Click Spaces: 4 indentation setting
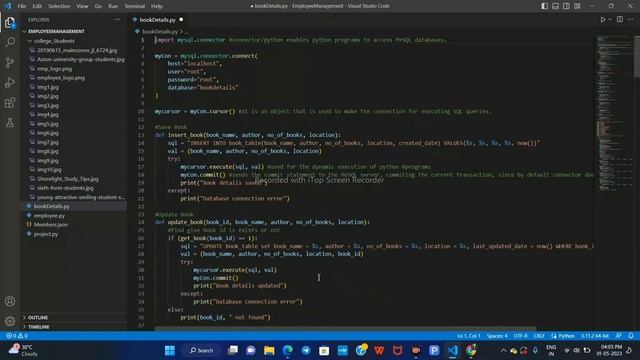The height and width of the screenshot is (360, 640). tap(497, 336)
